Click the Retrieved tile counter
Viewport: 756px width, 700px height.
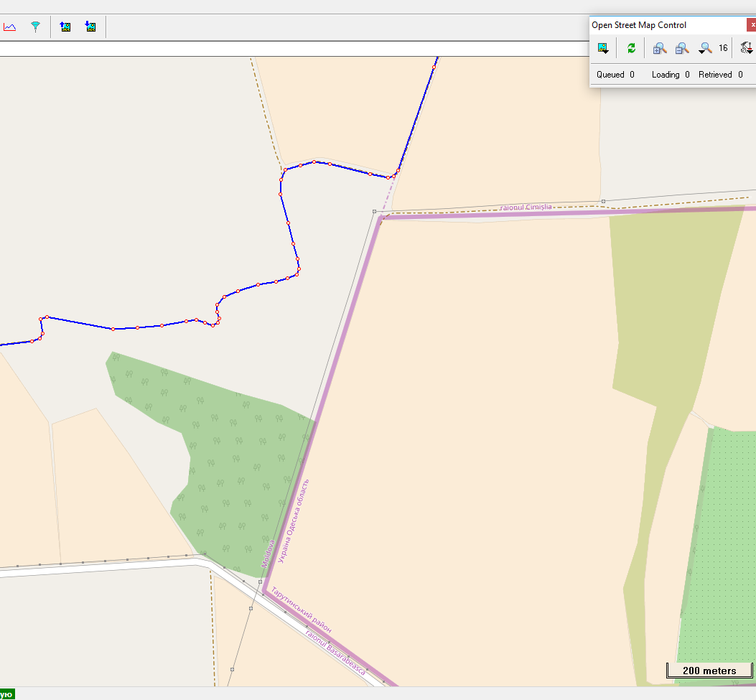(720, 75)
